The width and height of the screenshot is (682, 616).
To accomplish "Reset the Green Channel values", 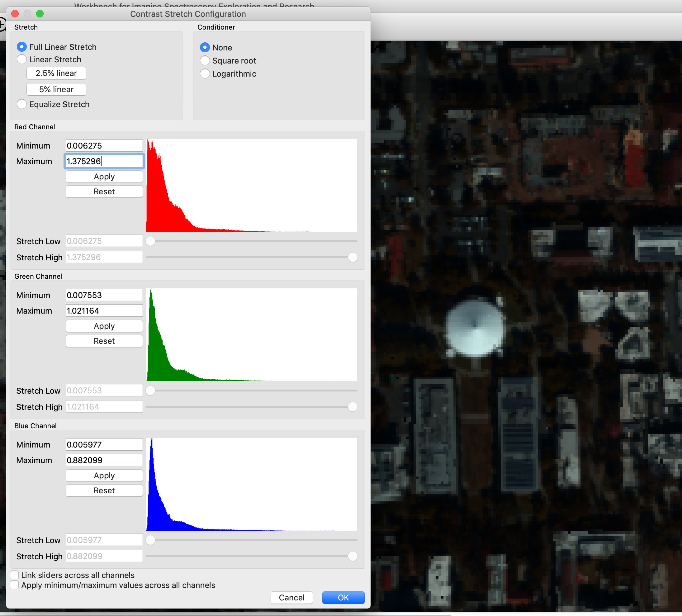I will (104, 341).
